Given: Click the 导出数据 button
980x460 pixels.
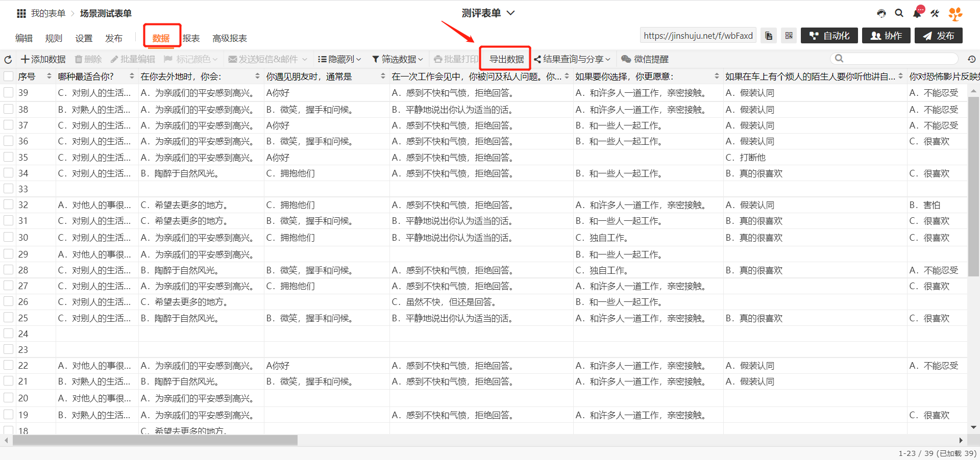Looking at the screenshot, I should (506, 59).
